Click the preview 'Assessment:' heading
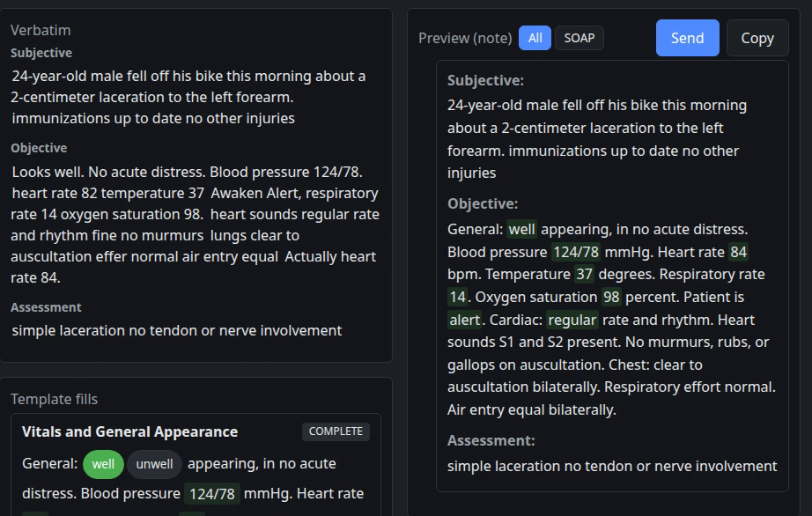The image size is (812, 516). (x=491, y=440)
